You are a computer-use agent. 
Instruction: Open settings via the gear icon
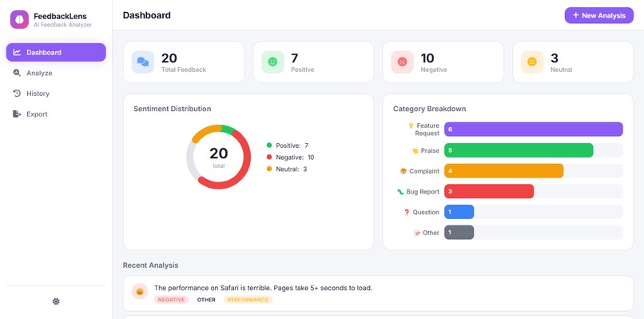coord(56,301)
